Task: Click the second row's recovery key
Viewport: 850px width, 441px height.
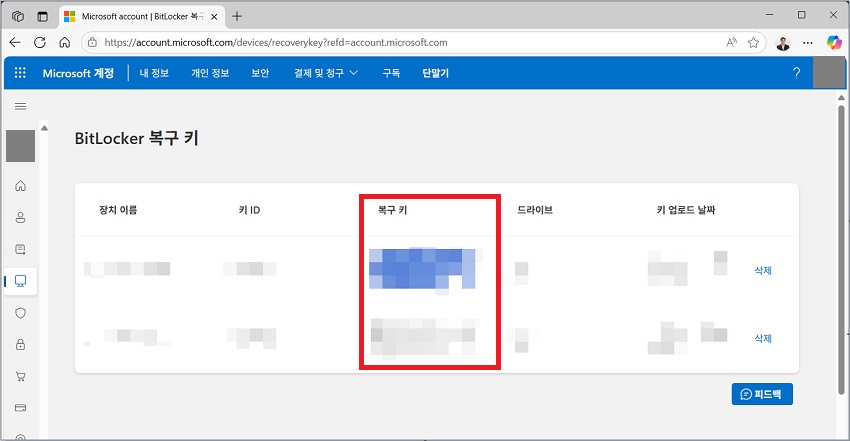Action: tap(423, 337)
